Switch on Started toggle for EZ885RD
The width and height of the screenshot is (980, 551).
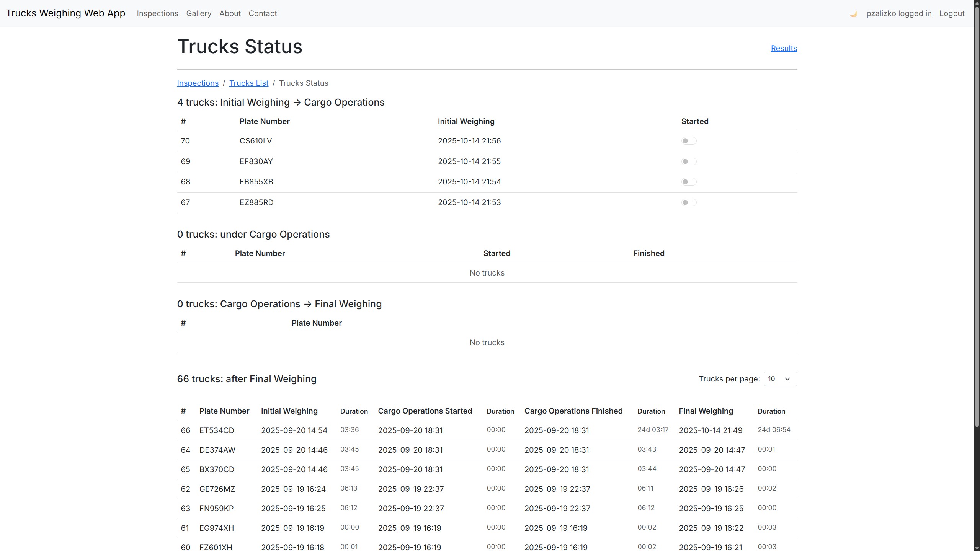(688, 202)
